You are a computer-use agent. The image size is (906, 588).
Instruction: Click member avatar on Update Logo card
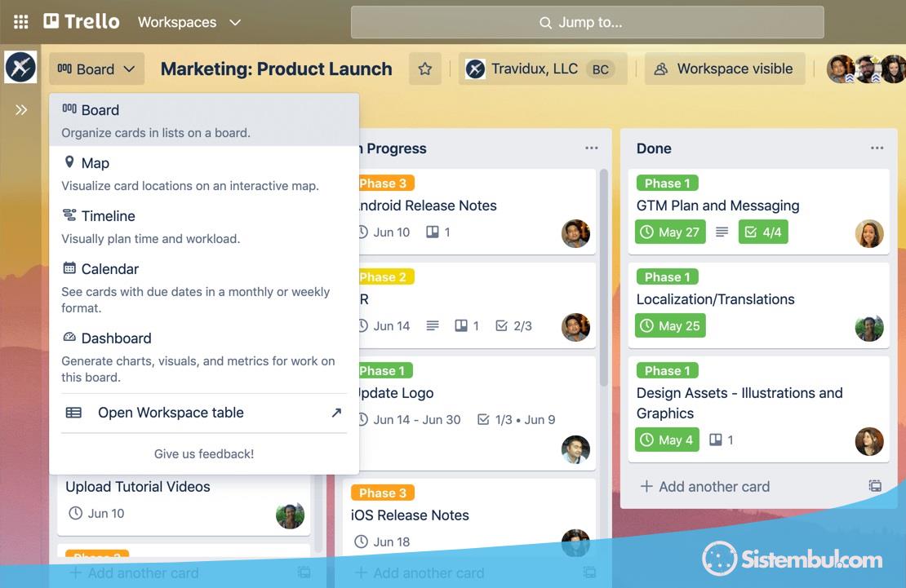pyautogui.click(x=575, y=449)
